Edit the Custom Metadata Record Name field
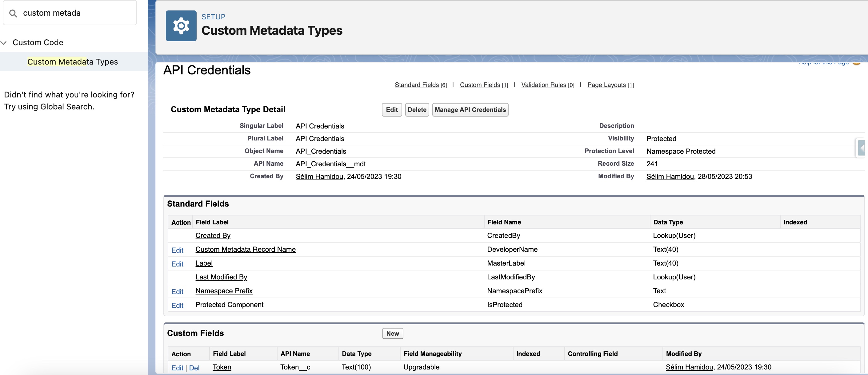Image resolution: width=868 pixels, height=375 pixels. 177,250
